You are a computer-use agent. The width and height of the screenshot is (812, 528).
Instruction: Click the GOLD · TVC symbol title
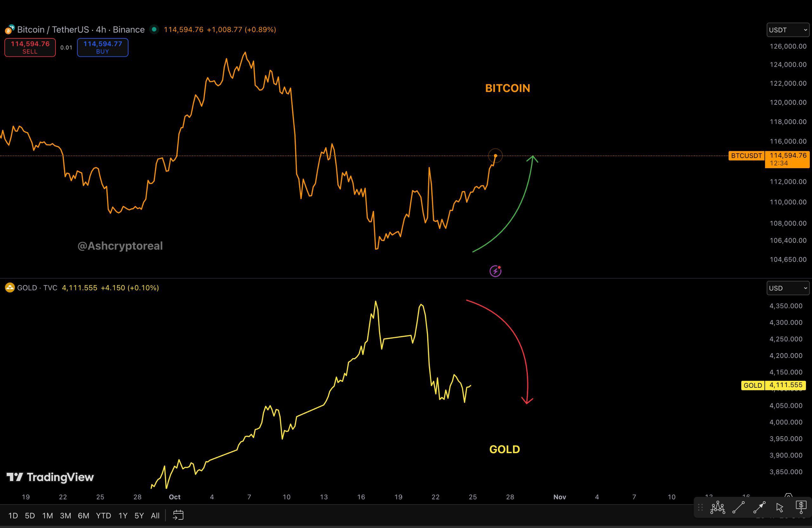(37, 288)
